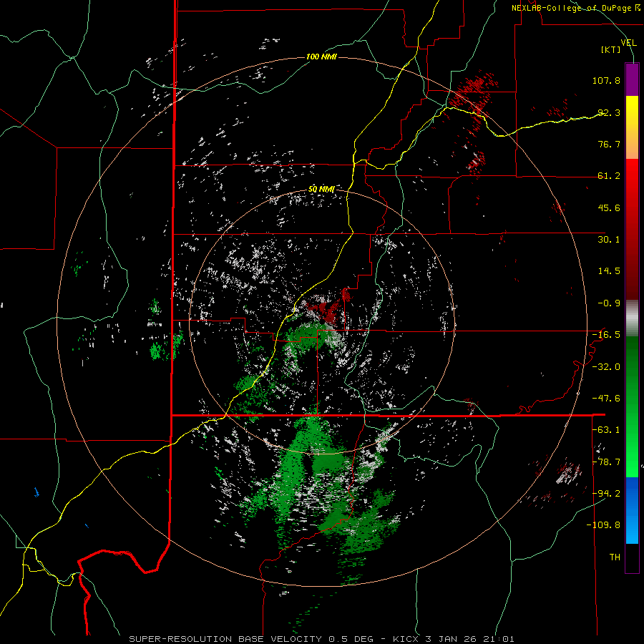Image resolution: width=644 pixels, height=644 pixels.
Task: Click the KICX station identifier in caption
Action: 406,639
